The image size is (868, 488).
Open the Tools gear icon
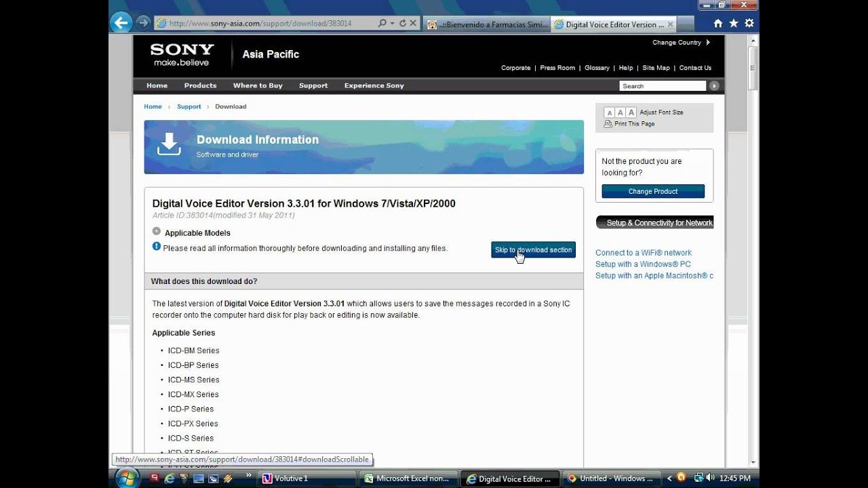click(749, 23)
